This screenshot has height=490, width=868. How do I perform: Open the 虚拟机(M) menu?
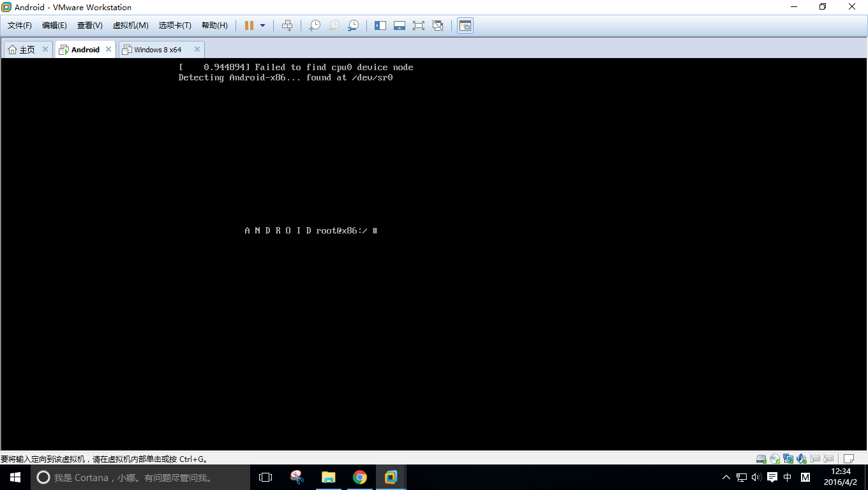(131, 26)
